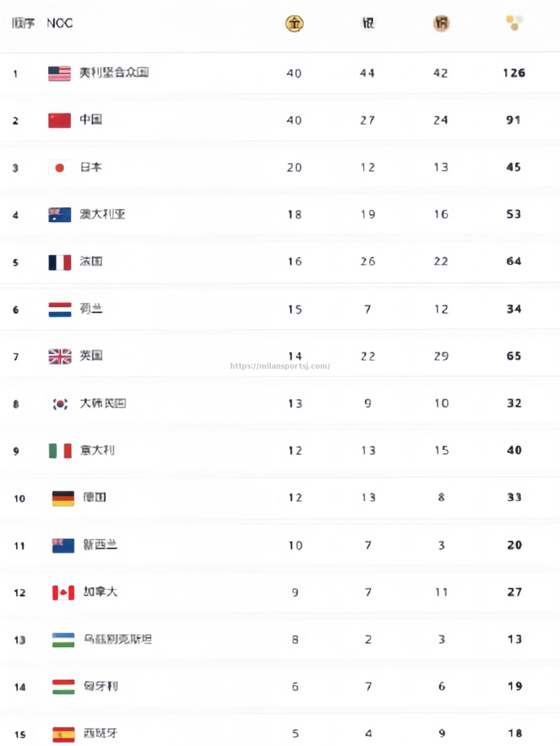The image size is (560, 746).
Task: Click the France flag icon
Action: tap(59, 263)
